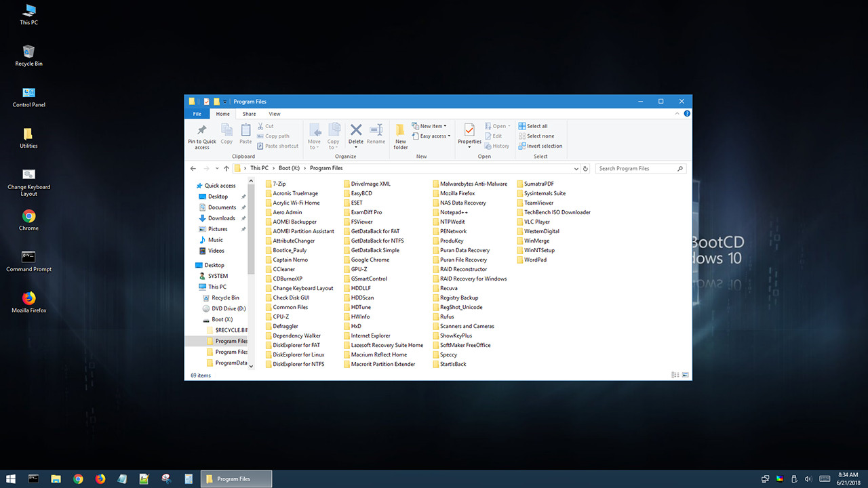The width and height of the screenshot is (868, 488).
Task: Click Boot (X:) in the address breadcrumb
Action: coord(289,168)
